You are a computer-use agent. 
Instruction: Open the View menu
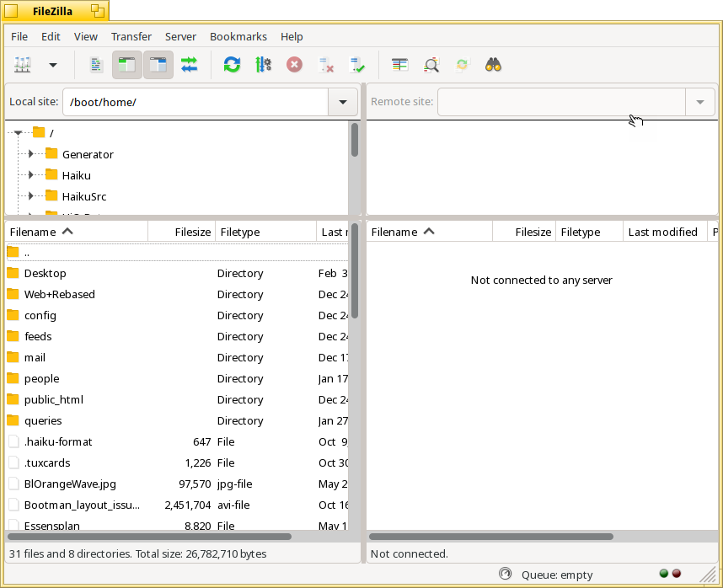(86, 36)
